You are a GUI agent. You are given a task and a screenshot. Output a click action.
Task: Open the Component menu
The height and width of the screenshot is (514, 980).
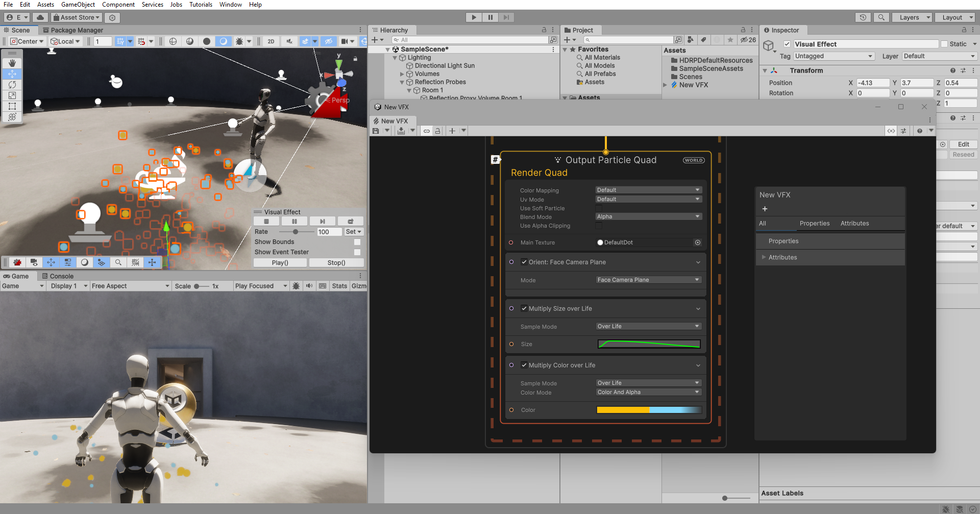pyautogui.click(x=118, y=5)
